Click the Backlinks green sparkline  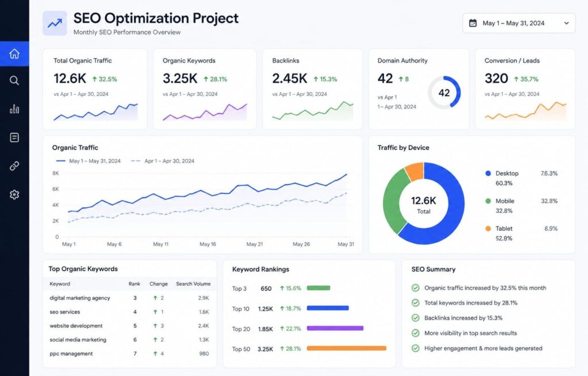pyautogui.click(x=313, y=111)
